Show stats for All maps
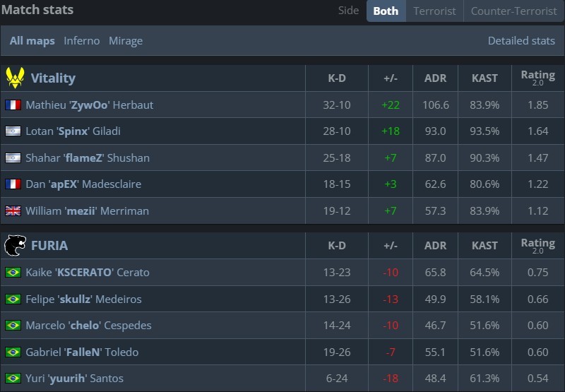This screenshot has width=565, height=392. (32, 41)
